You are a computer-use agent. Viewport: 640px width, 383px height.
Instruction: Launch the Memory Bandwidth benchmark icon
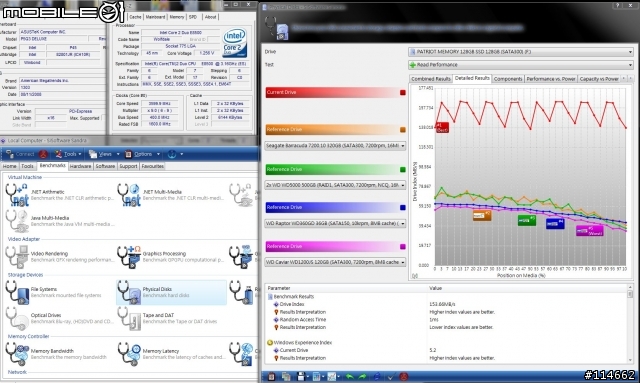[x=17, y=354]
